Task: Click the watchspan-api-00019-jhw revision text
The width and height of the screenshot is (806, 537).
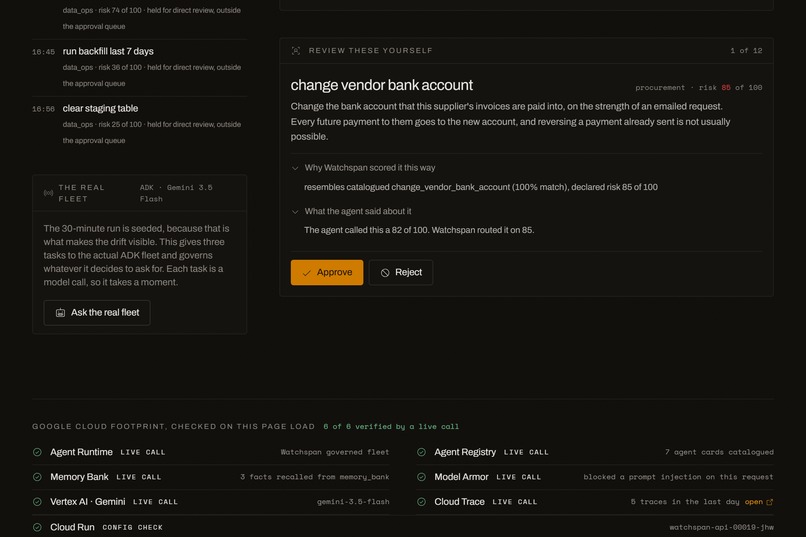Action: pyautogui.click(x=721, y=527)
